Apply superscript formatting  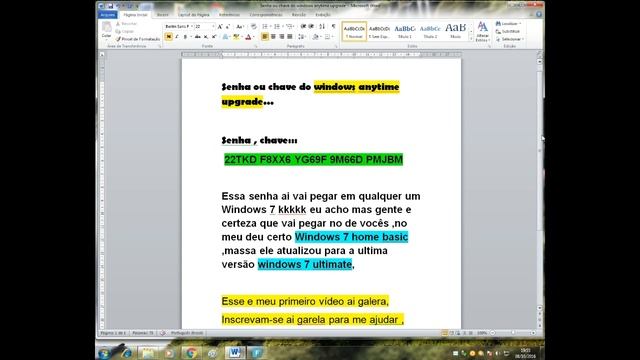coord(214,37)
